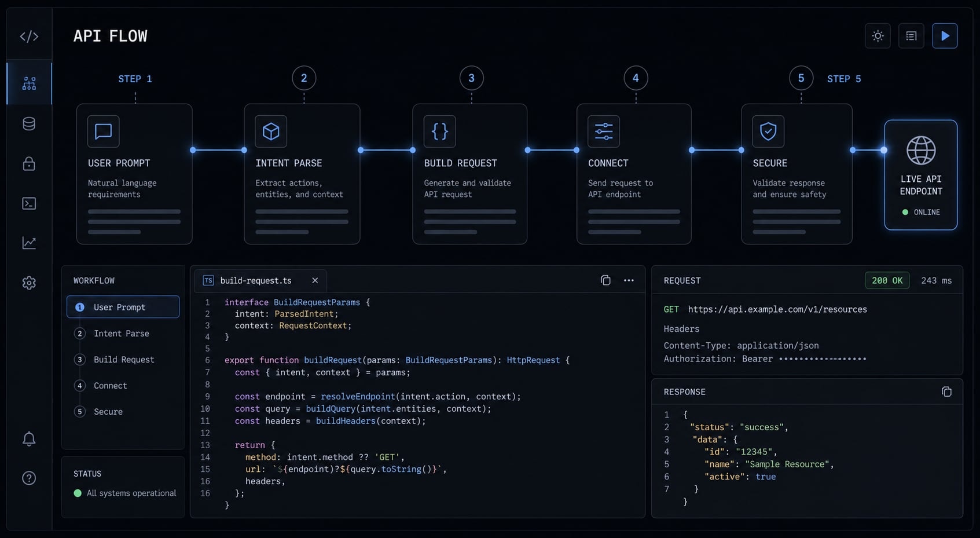Open the SECURE step card title
980x538 pixels.
(x=770, y=163)
